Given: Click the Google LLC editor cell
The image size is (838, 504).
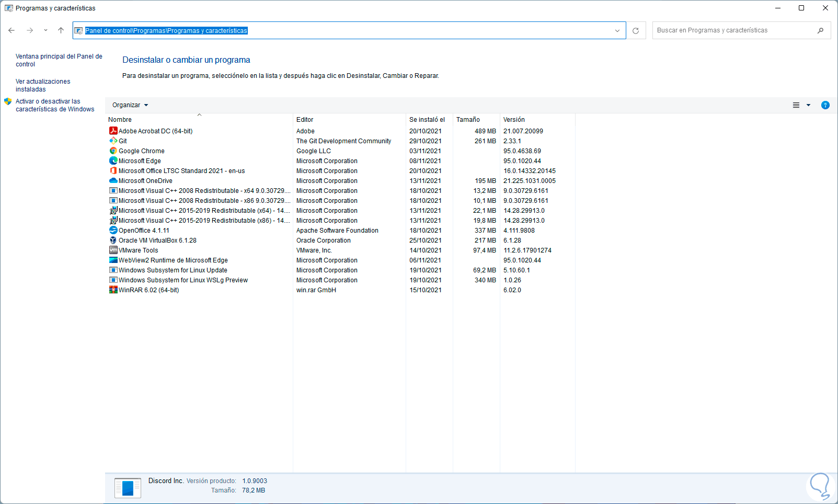Looking at the screenshot, I should (314, 151).
